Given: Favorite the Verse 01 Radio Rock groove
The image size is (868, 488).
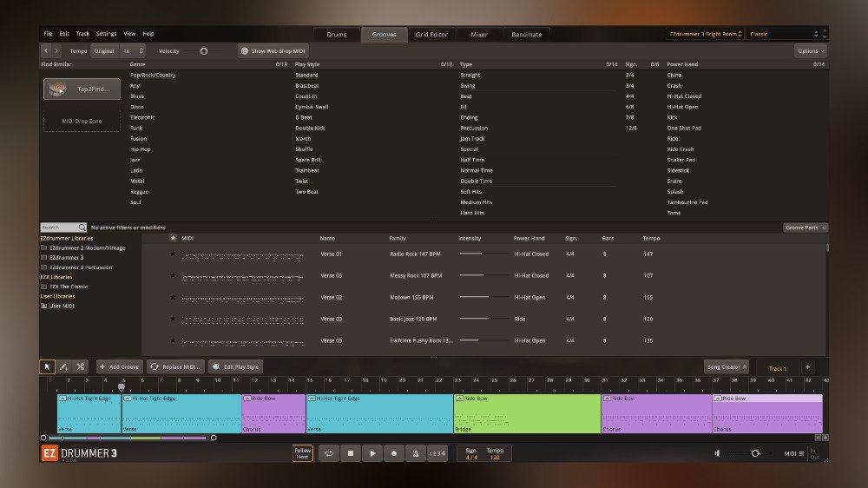Looking at the screenshot, I should pos(173,254).
